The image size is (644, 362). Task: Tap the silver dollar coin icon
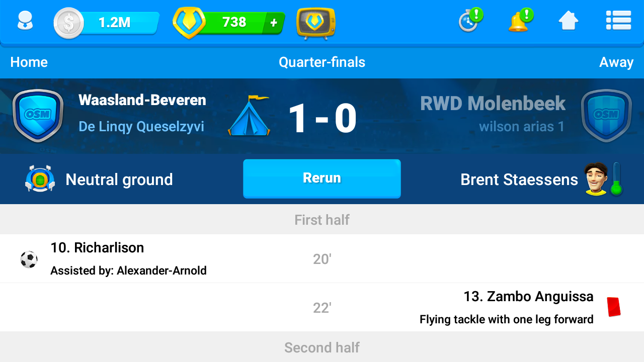(68, 23)
